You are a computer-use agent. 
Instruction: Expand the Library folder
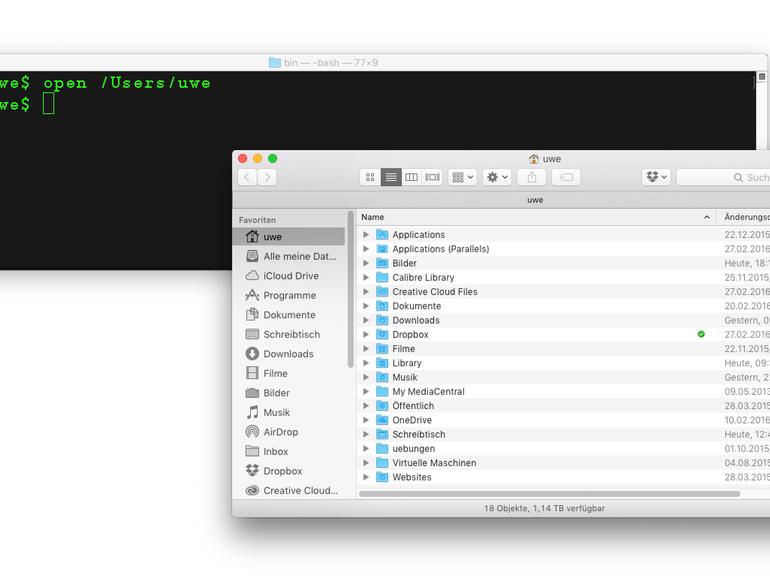click(366, 363)
